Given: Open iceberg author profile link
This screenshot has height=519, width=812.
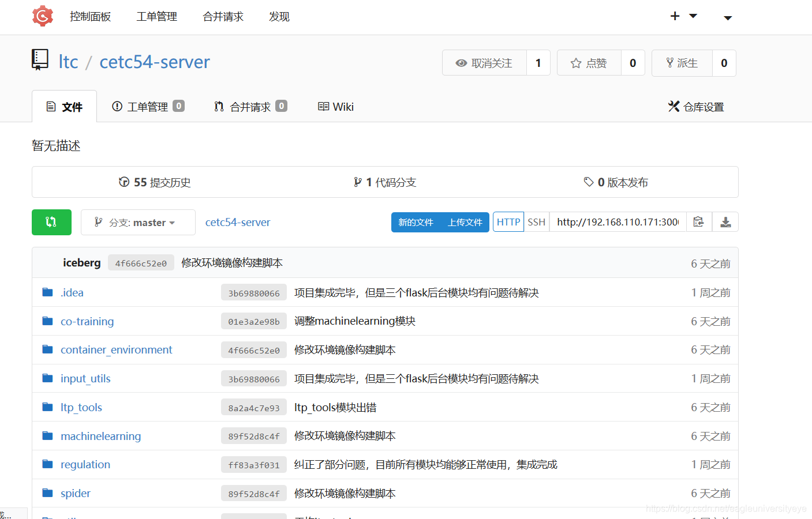Looking at the screenshot, I should [x=82, y=263].
